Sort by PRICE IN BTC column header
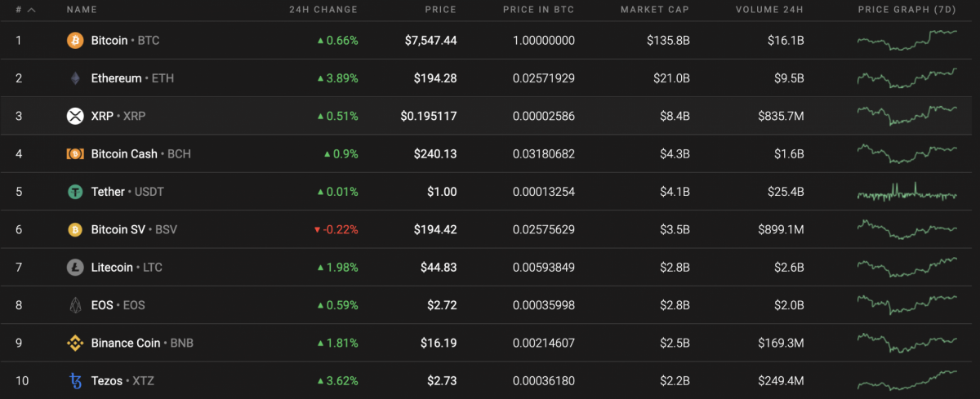980x399 pixels. pos(539,10)
